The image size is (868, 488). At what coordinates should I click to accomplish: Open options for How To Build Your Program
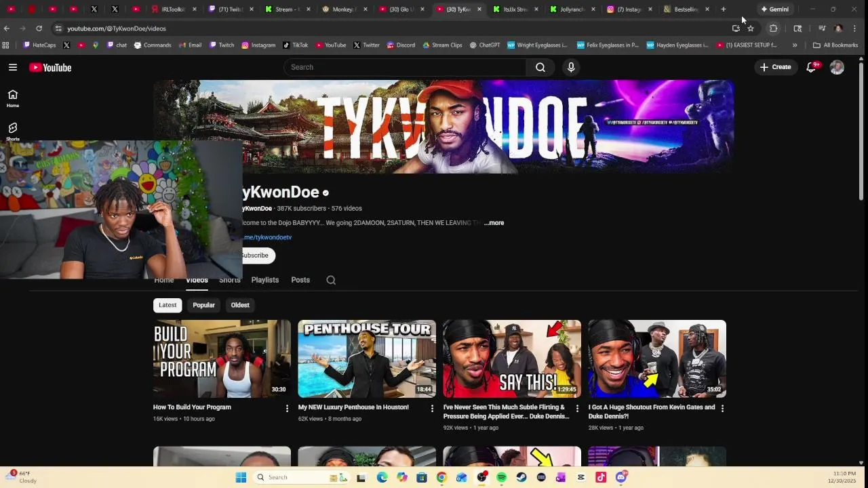(287, 408)
